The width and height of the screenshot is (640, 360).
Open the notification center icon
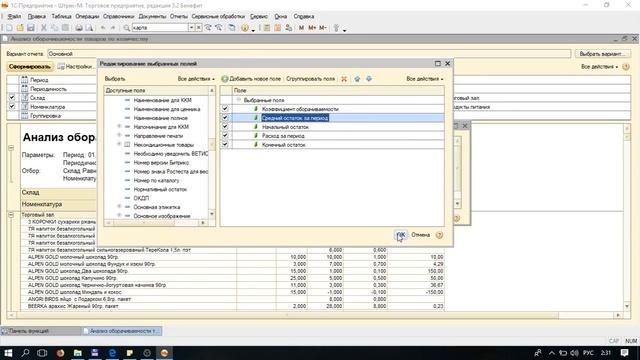pos(624,353)
